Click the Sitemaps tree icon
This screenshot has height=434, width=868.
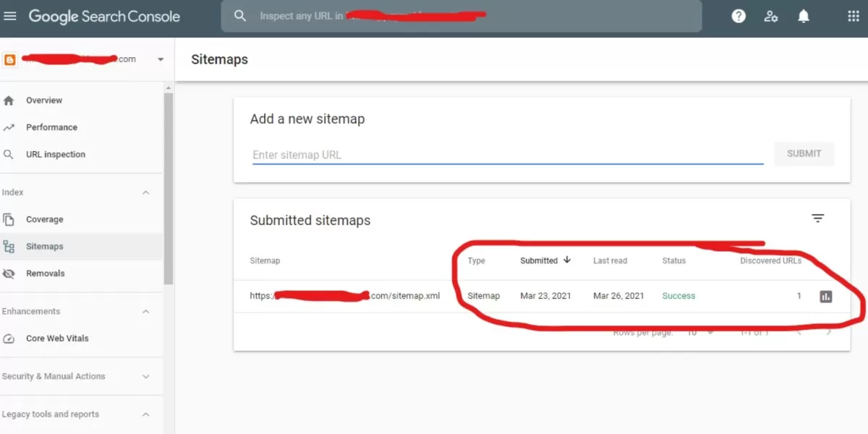coord(9,247)
